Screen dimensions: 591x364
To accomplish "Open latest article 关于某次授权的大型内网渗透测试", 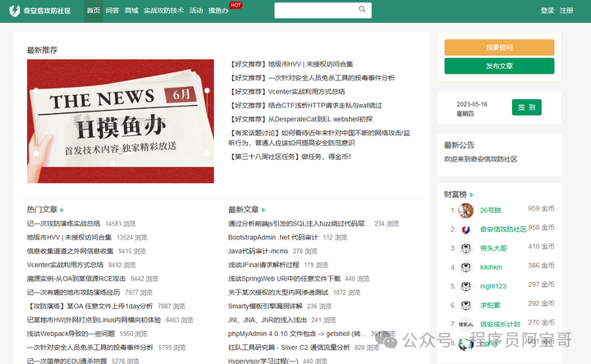I will point(278,293).
